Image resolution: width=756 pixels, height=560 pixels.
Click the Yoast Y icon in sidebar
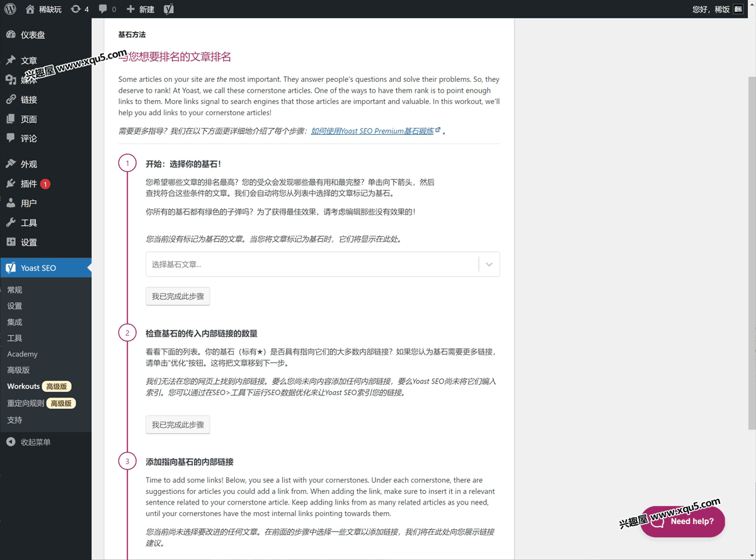(x=11, y=268)
